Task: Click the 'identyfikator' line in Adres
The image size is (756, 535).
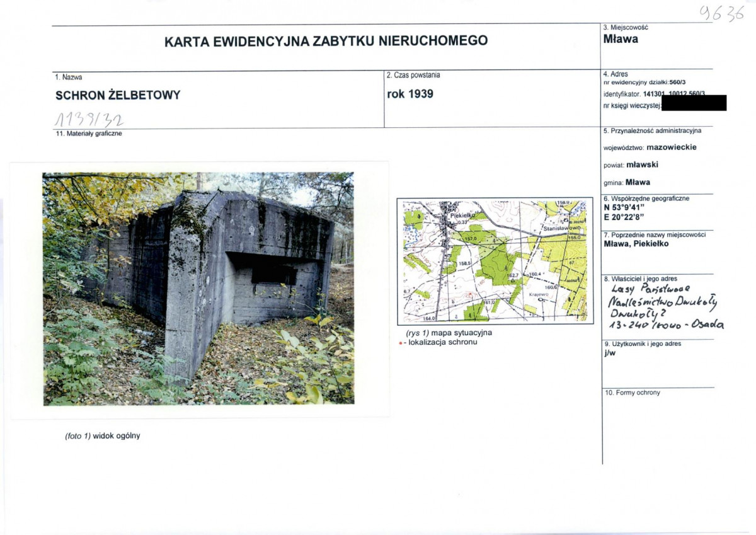Action: [x=654, y=94]
